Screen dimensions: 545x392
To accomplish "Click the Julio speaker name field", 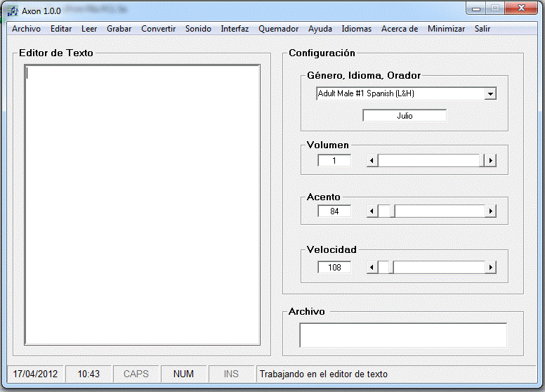I will point(405,116).
